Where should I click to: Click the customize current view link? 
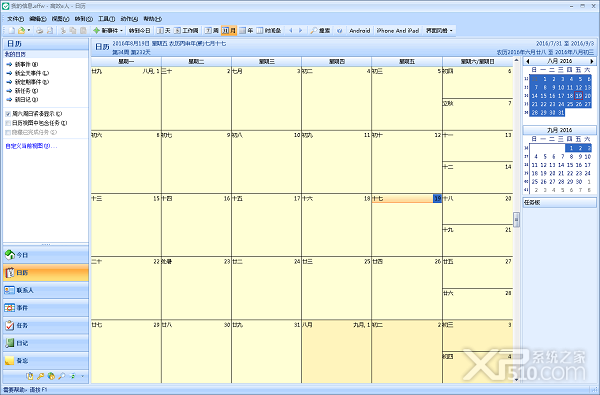[x=31, y=146]
